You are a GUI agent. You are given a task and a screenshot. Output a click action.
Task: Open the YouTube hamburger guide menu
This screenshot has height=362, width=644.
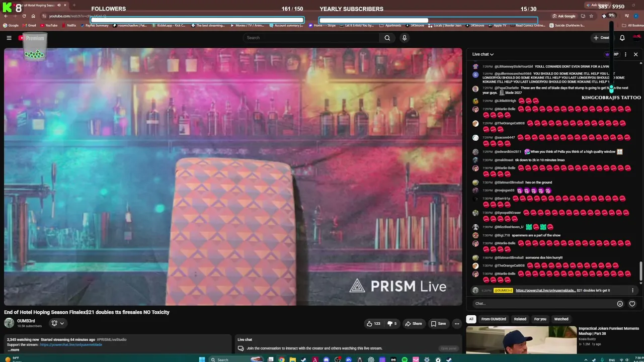(9, 38)
